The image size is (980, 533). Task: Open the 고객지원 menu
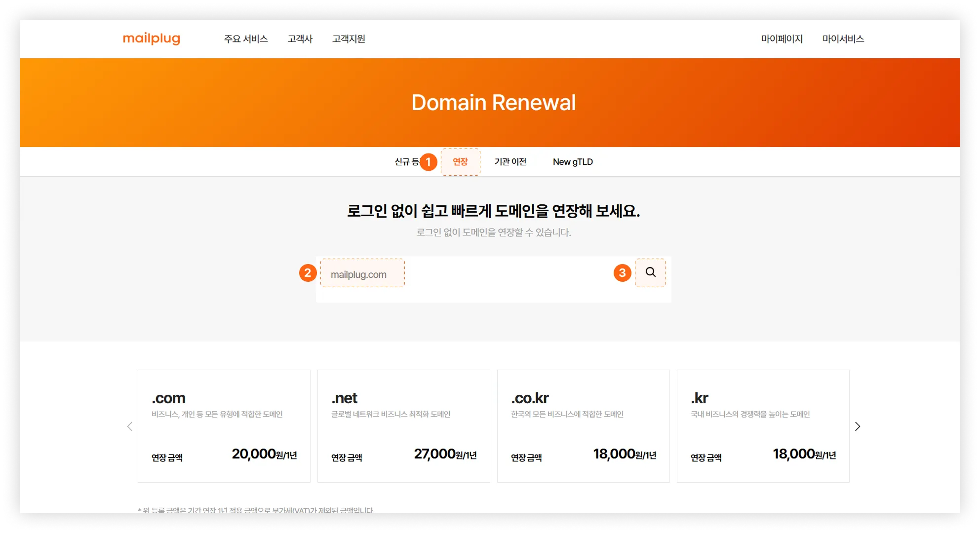(349, 39)
